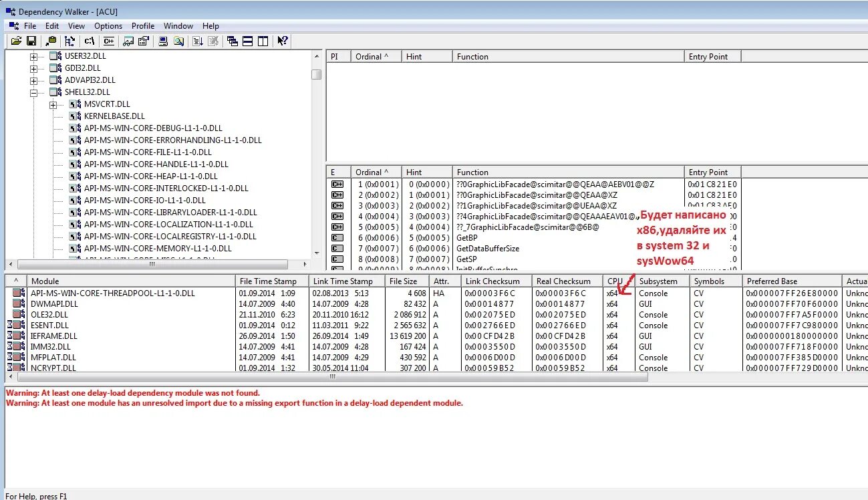The image size is (868, 500).
Task: Toggle Undecorate C++ Functions icon
Action: pos(108,41)
